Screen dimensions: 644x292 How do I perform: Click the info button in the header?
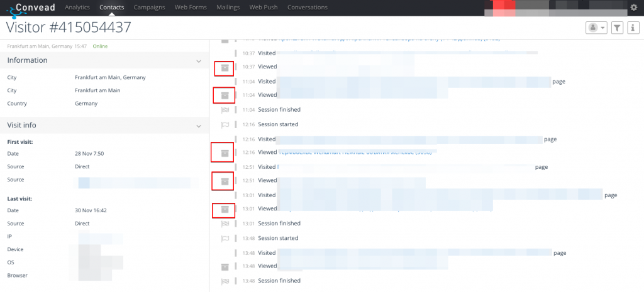pos(633,28)
